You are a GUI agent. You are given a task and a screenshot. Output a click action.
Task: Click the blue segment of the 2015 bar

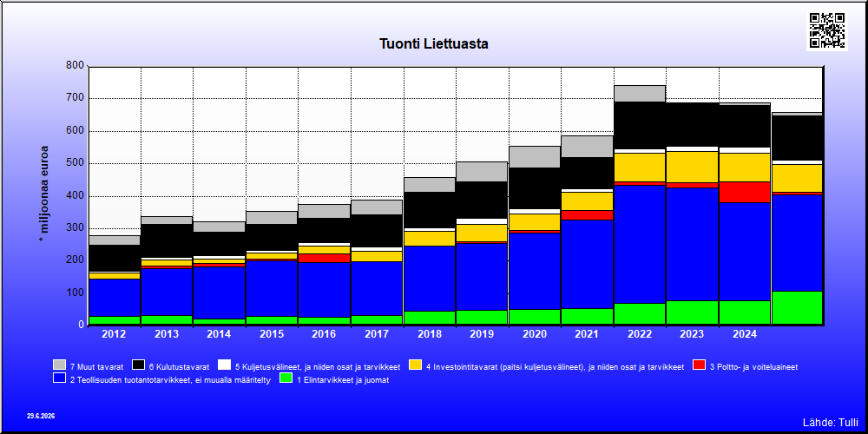click(x=272, y=288)
